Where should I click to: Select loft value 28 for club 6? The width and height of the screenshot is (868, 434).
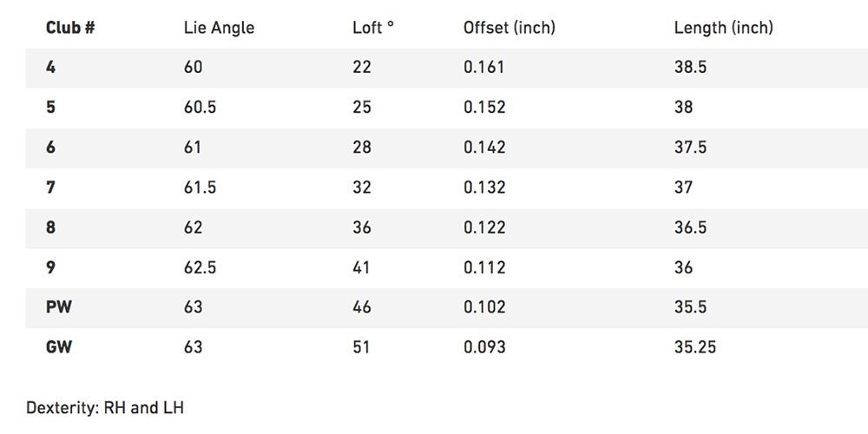pyautogui.click(x=362, y=148)
